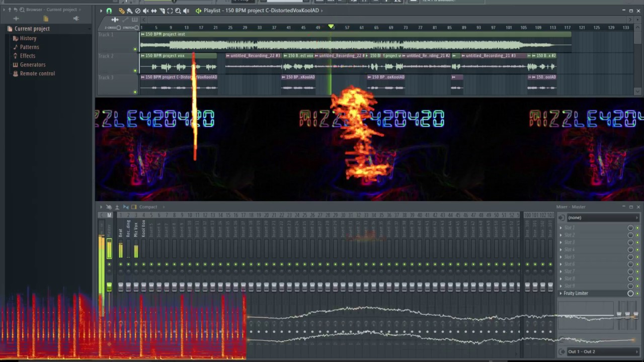644x362 pixels.
Task: Open the Browser snapshot dropdown arrow
Action: (x=79, y=10)
